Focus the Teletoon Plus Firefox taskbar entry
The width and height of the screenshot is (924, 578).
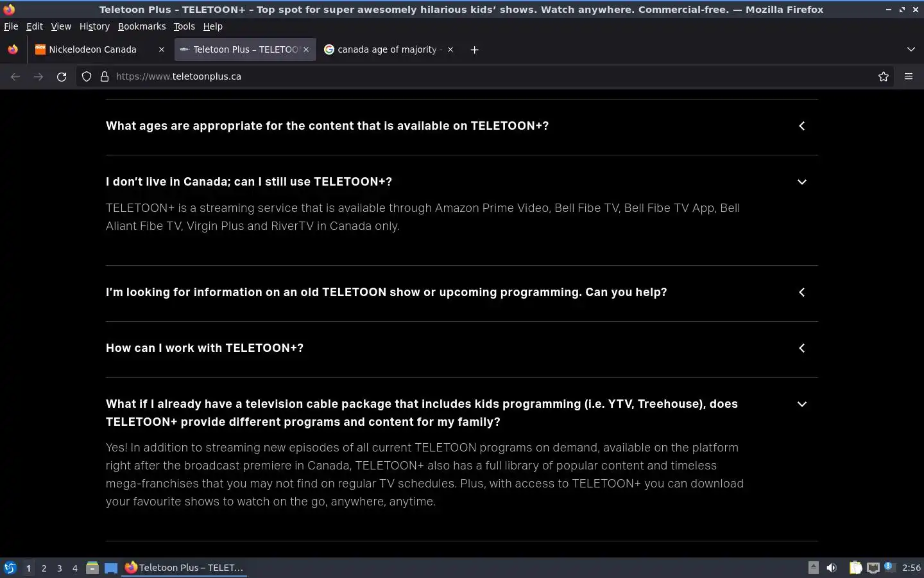185,568
